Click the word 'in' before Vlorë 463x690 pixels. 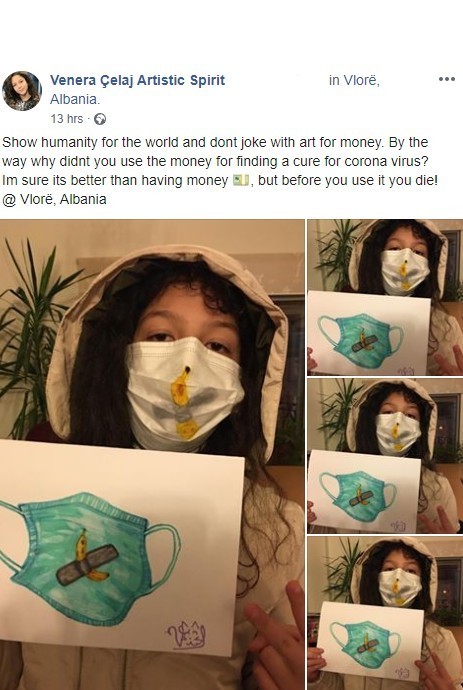coord(334,81)
